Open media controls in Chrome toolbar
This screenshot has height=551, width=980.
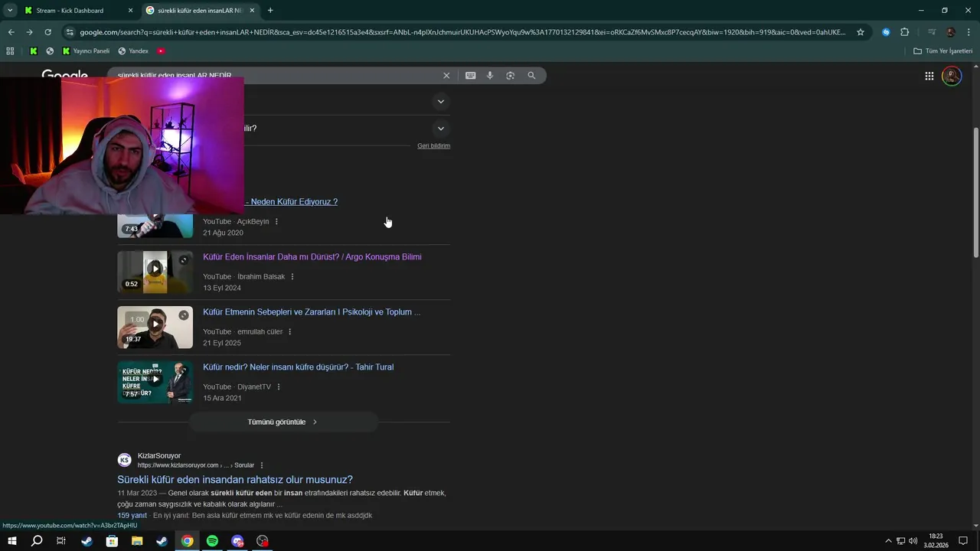tap(932, 32)
